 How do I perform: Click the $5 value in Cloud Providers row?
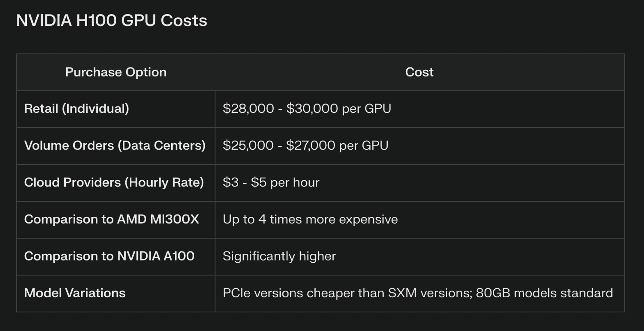tap(259, 182)
